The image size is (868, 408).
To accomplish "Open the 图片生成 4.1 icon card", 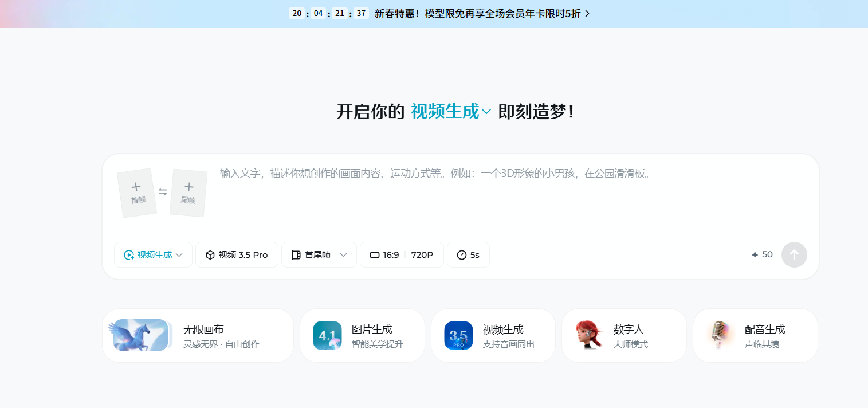I will click(327, 336).
